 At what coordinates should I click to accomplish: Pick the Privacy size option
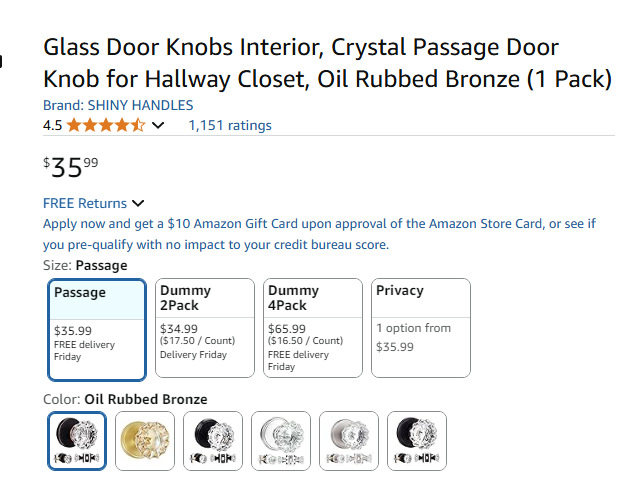pos(420,329)
